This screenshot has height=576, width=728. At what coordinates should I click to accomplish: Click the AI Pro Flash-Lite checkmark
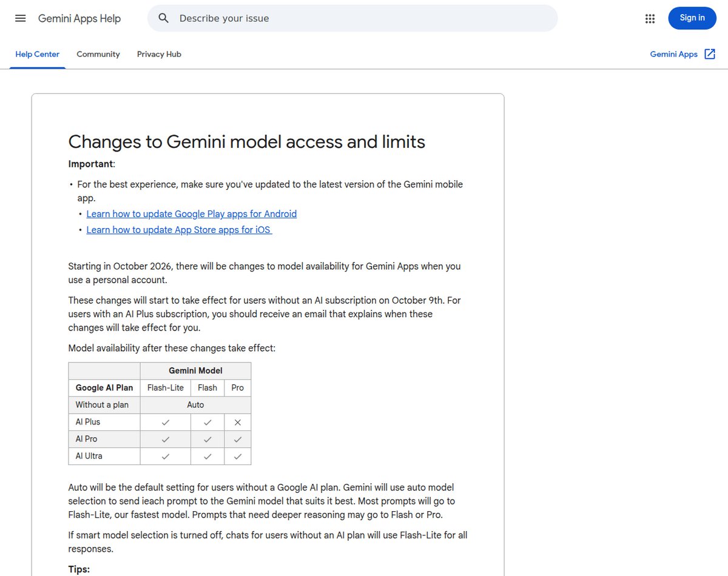166,440
